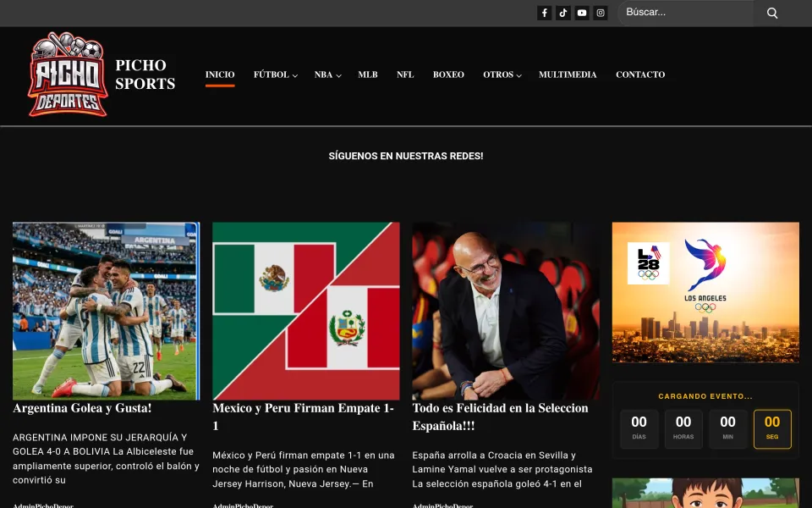Click the MIN countdown box
This screenshot has height=508, width=812.
click(727, 428)
